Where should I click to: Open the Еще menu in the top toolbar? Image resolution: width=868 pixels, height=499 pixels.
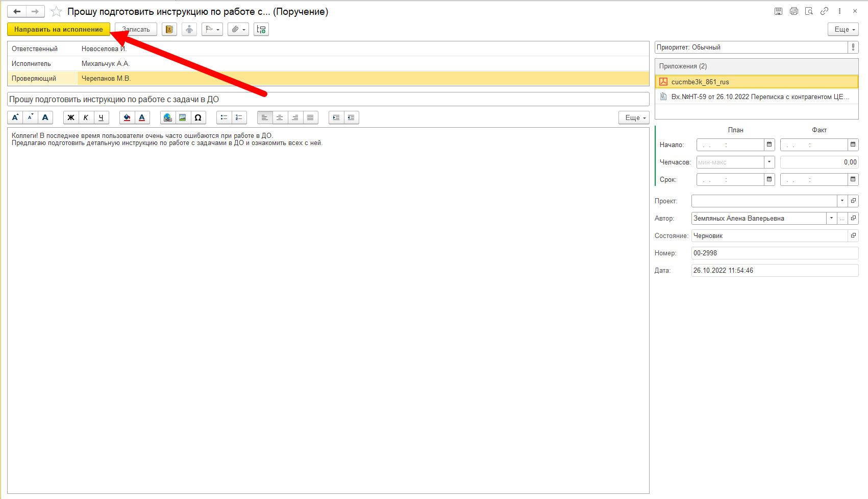click(x=843, y=30)
